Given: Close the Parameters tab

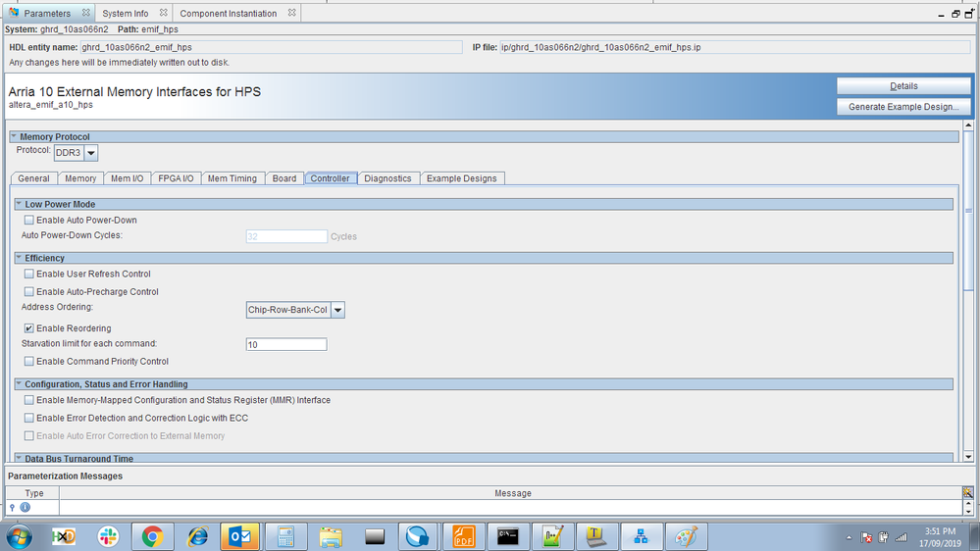Looking at the screenshot, I should pos(86,13).
